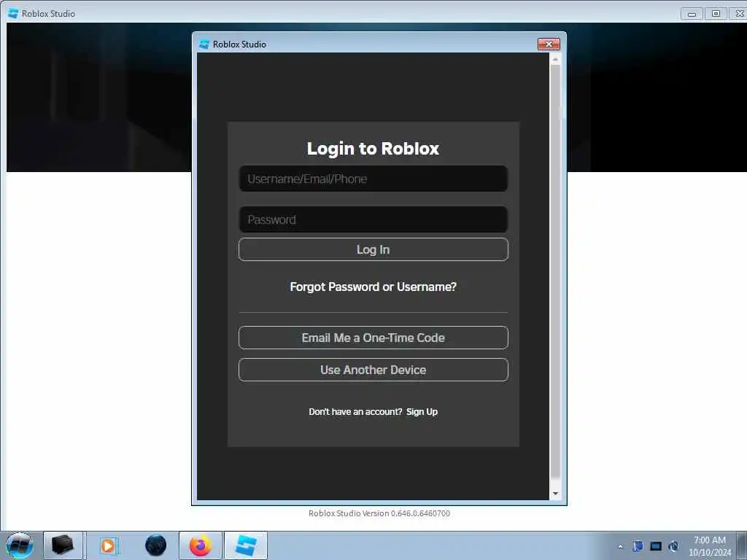
Task: Minimize the main Roblox Studio window
Action: click(x=692, y=14)
